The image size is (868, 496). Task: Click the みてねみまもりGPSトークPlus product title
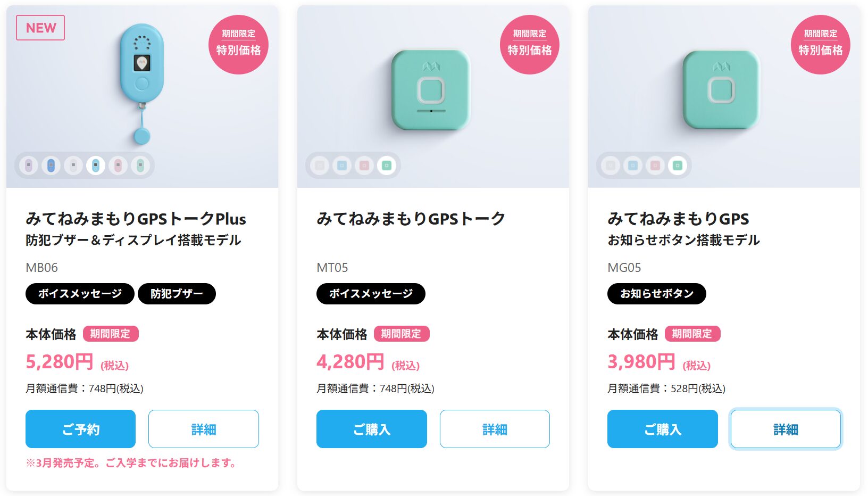click(x=136, y=219)
